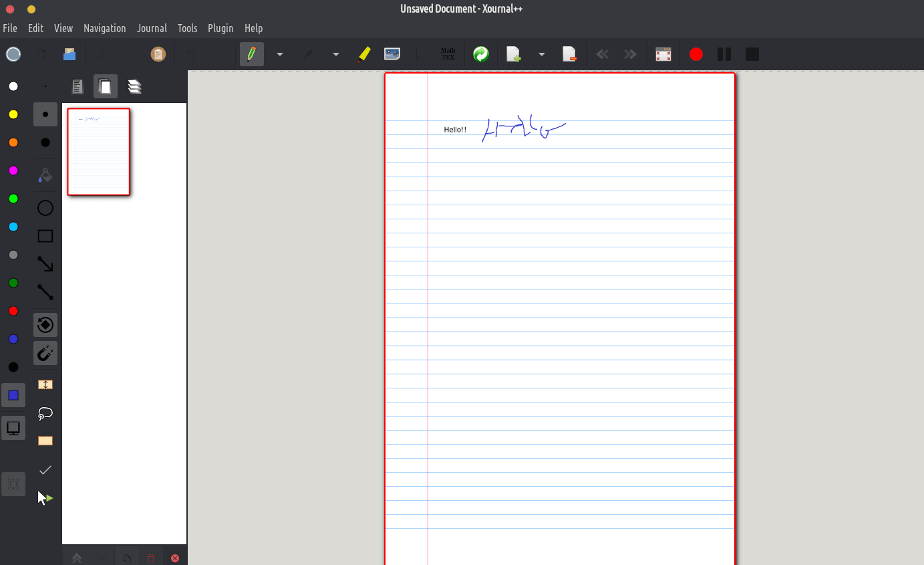Toggle the magnet grid snapping button
This screenshot has width=924, height=565.
(45, 352)
